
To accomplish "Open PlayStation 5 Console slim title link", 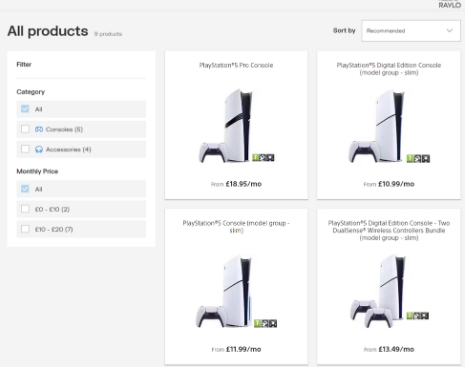I will click(236, 227).
